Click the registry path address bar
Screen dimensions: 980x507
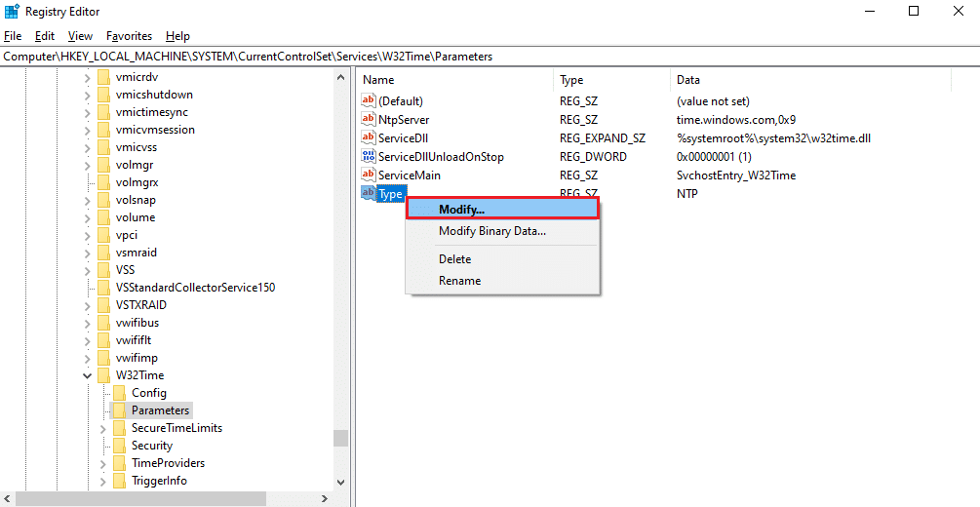pyautogui.click(x=488, y=57)
